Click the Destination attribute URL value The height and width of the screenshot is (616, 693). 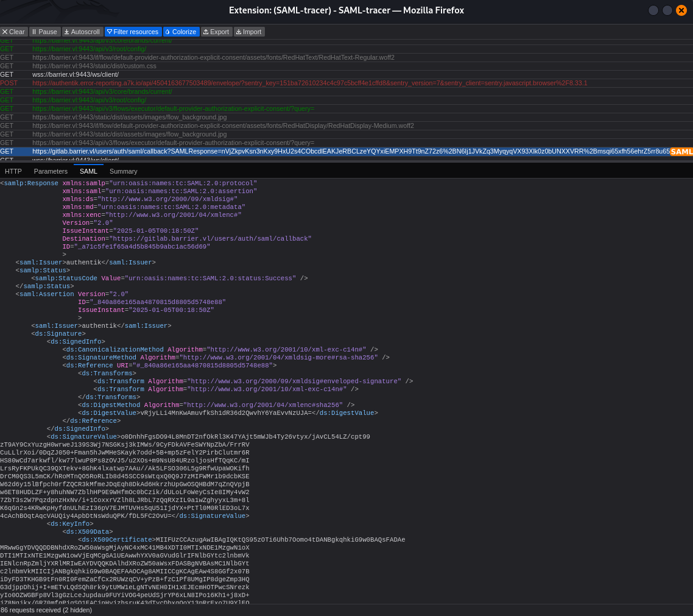pos(211,239)
